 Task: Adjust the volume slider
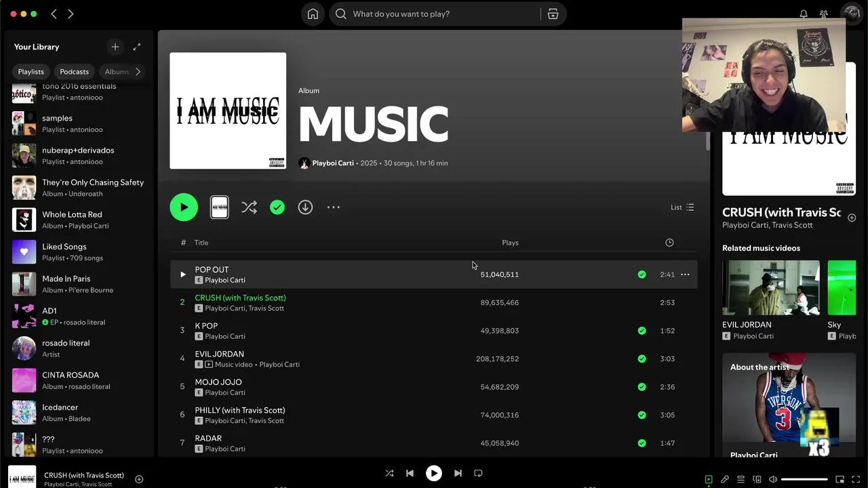(804, 479)
